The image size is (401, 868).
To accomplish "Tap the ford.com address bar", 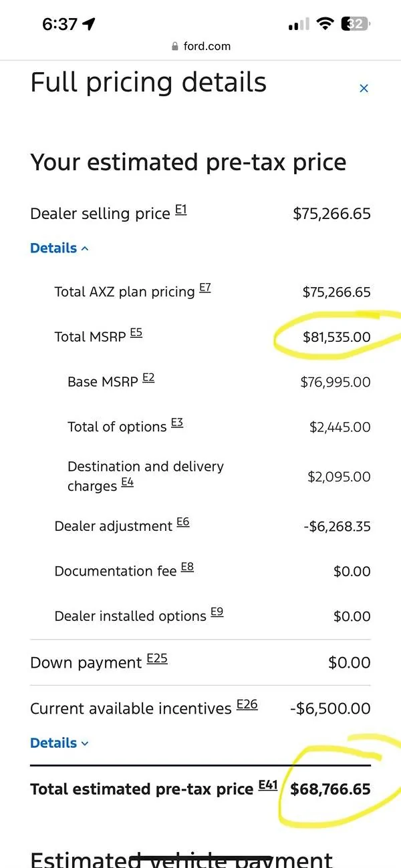I will tap(200, 46).
